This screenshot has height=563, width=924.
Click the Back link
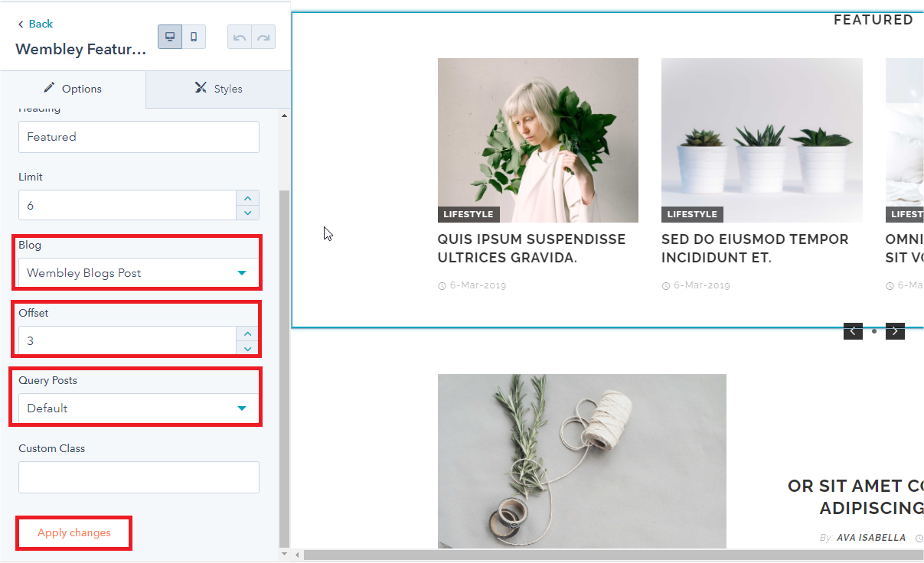[35, 24]
